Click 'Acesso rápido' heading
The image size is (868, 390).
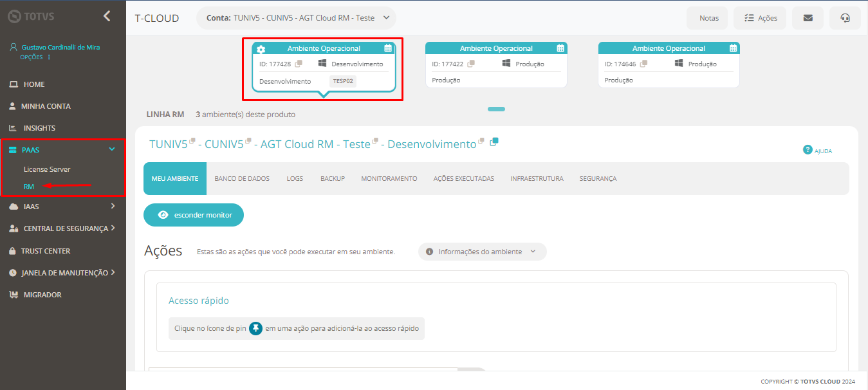(199, 301)
